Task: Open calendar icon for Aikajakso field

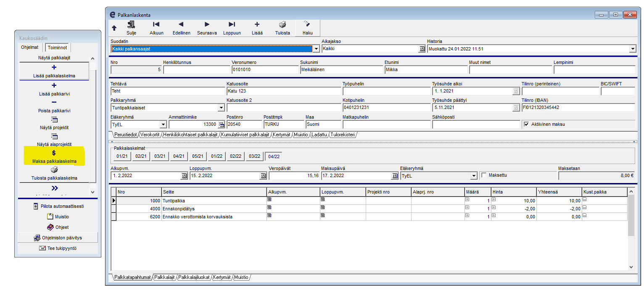Action: coord(422,49)
